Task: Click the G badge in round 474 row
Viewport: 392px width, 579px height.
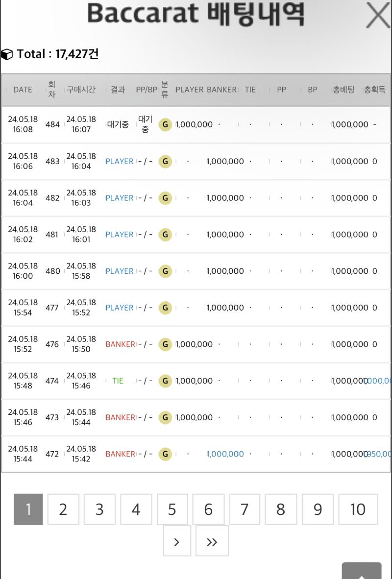Action: 165,381
